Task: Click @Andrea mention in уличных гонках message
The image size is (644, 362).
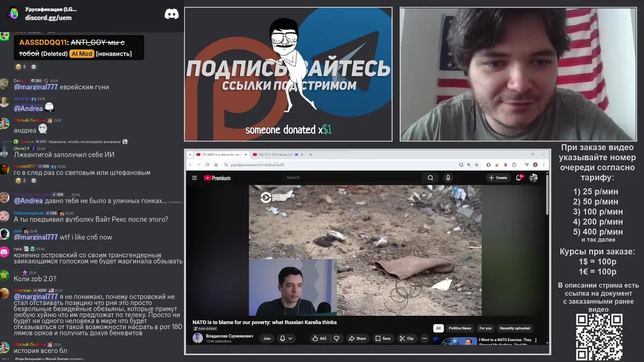Action: (28, 201)
